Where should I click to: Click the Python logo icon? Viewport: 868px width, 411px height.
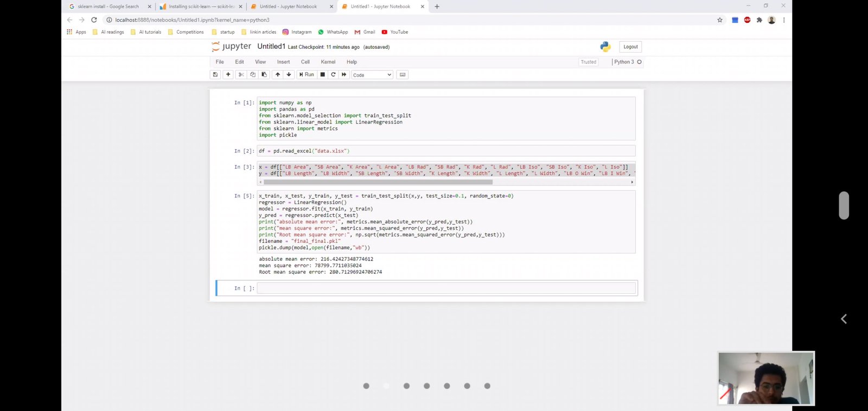(x=605, y=47)
